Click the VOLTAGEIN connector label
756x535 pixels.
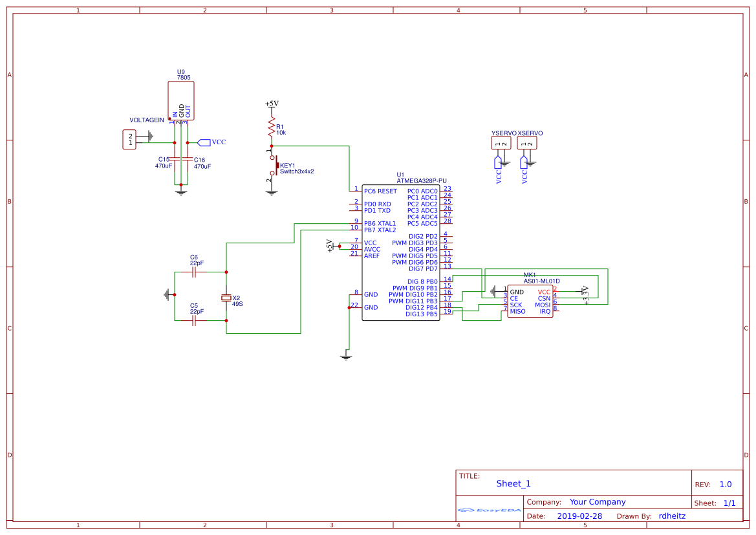coord(147,120)
